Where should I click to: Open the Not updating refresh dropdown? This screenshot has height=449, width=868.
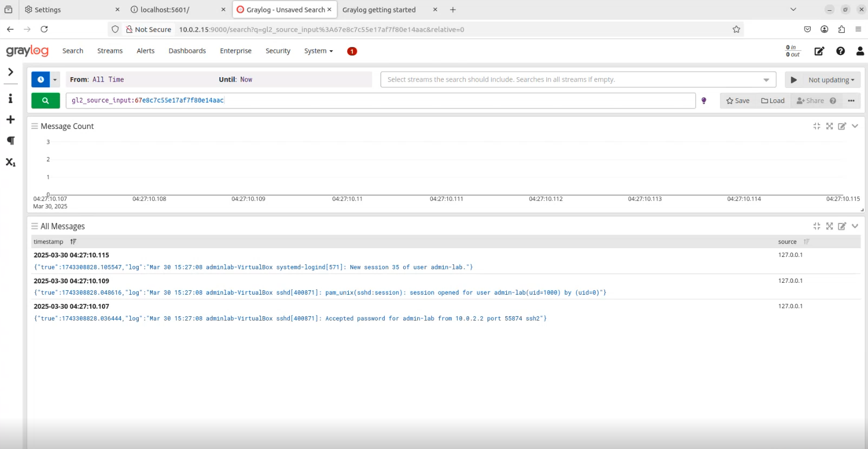831,80
